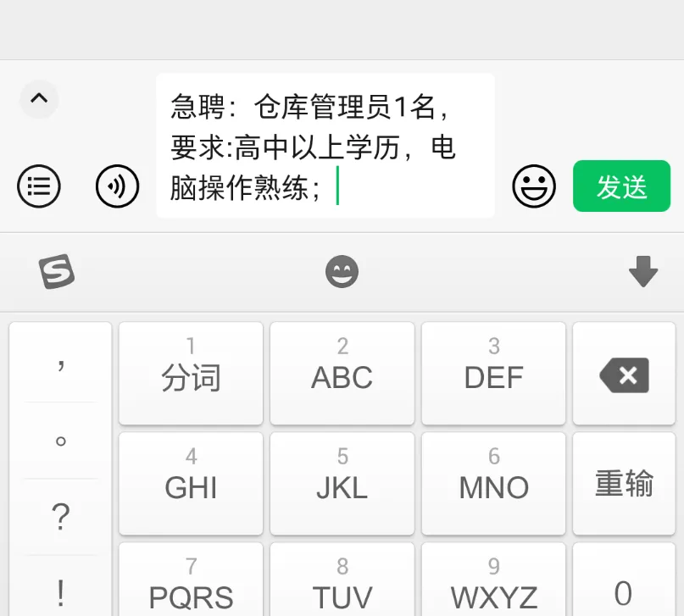
Task: Hide keyboard with the down arrow icon
Action: coord(643,271)
